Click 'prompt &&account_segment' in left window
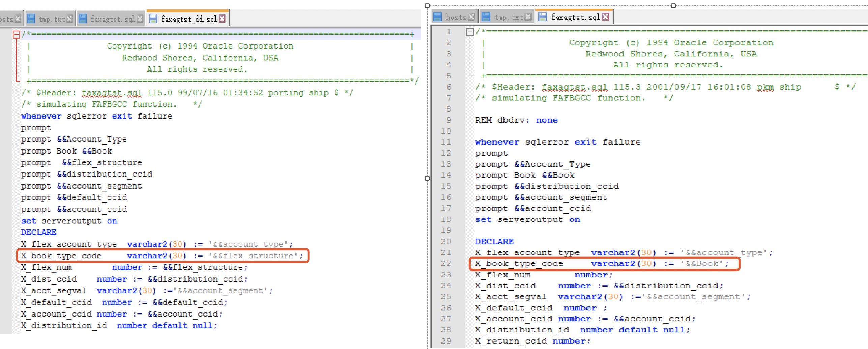This screenshot has height=349, width=868. pyautogui.click(x=81, y=186)
